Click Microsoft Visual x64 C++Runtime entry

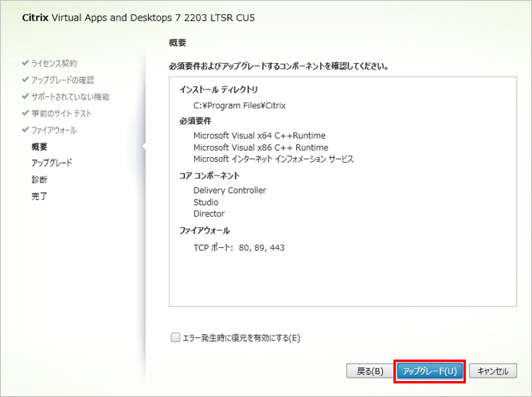click(260, 136)
